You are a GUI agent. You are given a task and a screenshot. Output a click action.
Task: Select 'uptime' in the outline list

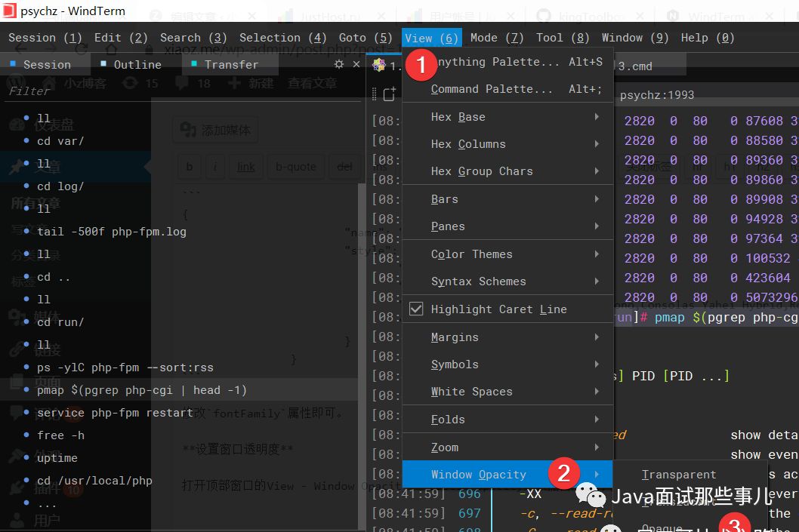pyautogui.click(x=57, y=458)
